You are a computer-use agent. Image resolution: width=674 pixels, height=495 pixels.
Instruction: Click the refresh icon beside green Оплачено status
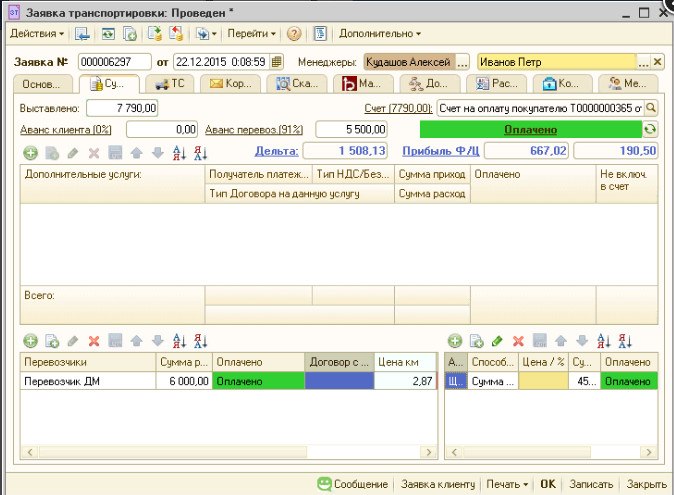coord(650,130)
